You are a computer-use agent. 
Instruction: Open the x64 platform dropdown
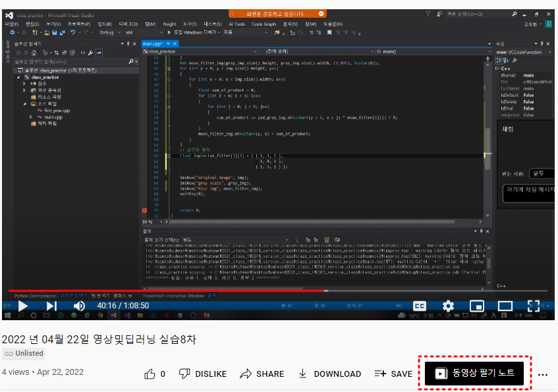coord(144,32)
